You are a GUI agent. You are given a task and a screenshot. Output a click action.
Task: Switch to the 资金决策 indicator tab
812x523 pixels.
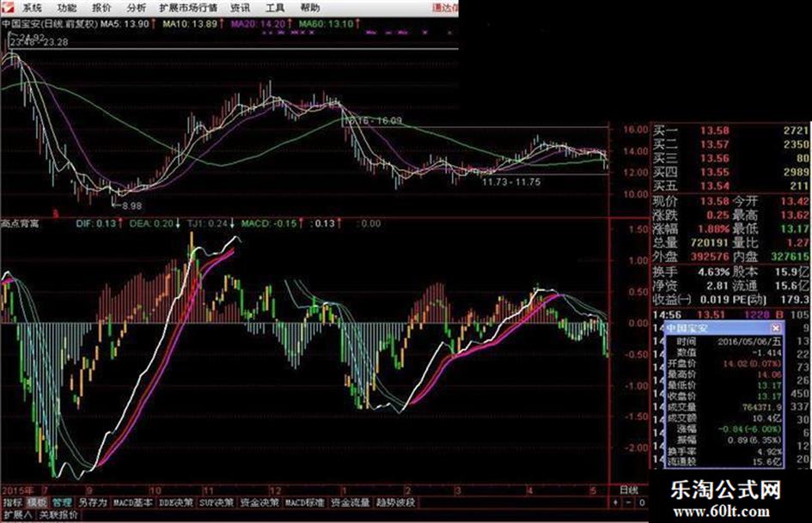pos(260,502)
